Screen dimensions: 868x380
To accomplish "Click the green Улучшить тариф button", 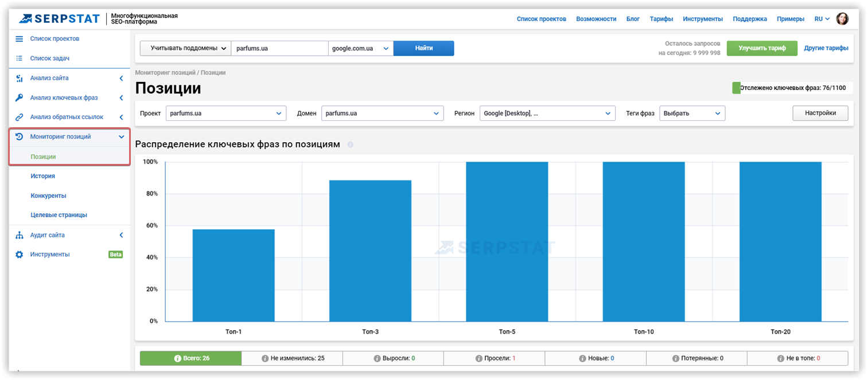I will tap(762, 48).
